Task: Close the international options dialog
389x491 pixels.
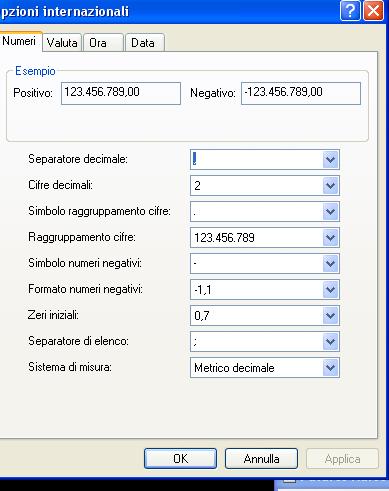Action: coord(373,11)
